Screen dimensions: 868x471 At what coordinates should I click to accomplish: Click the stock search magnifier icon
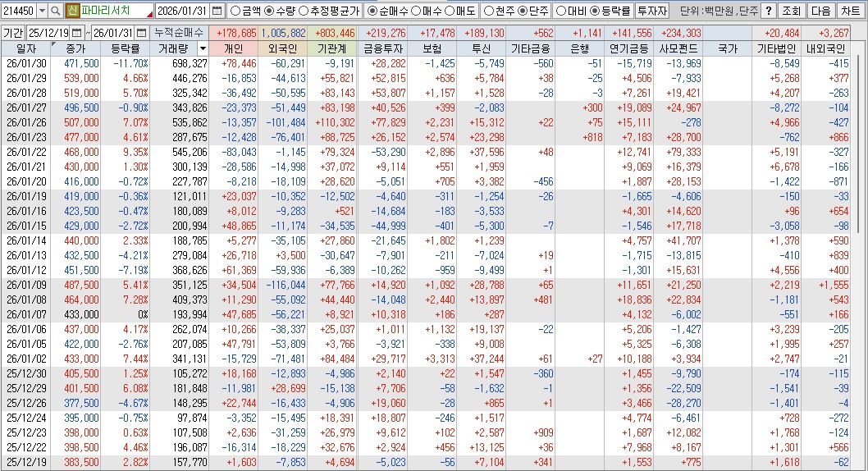click(55, 11)
